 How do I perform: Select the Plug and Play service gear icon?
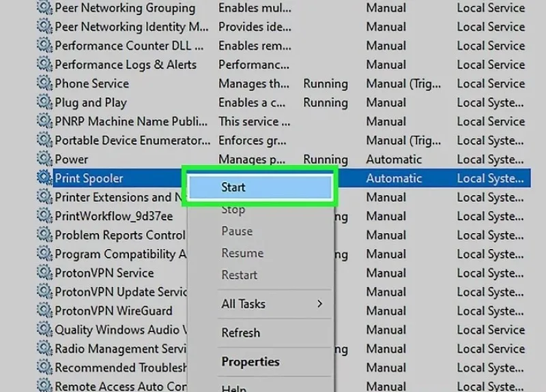coord(44,102)
